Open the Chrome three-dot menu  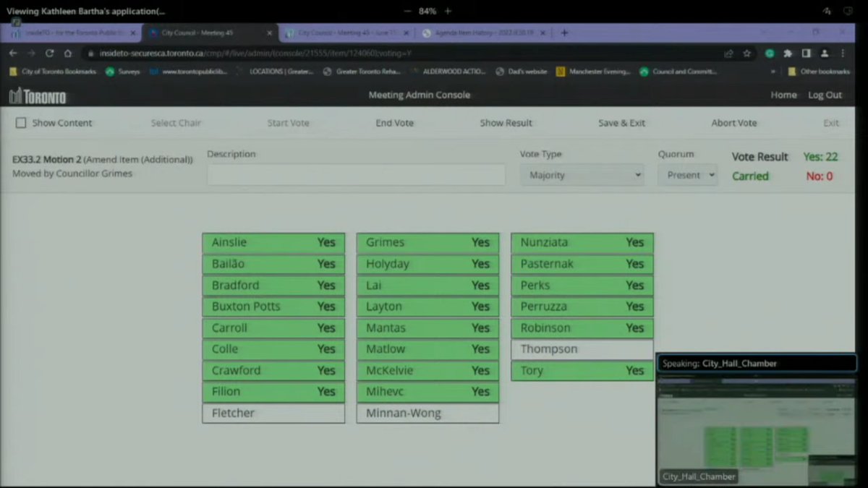843,53
